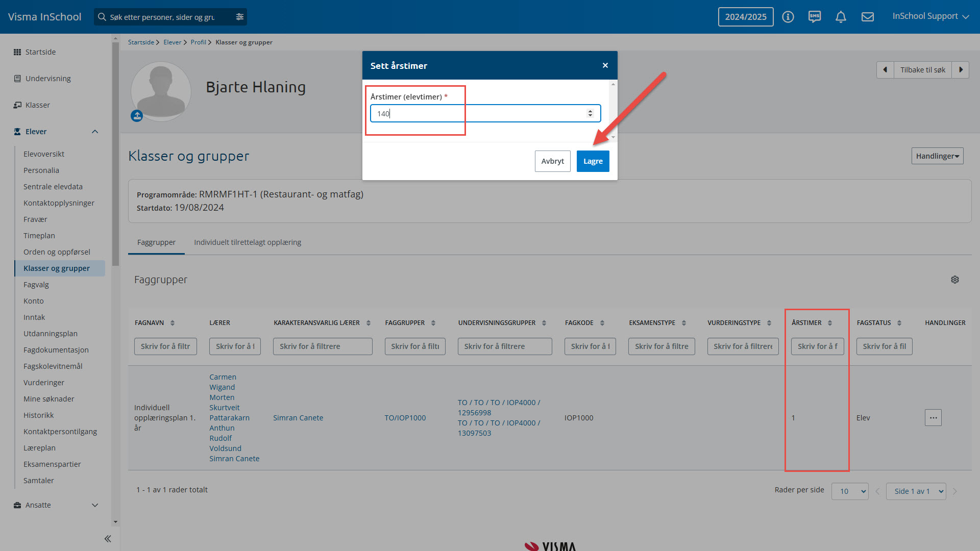Sort table by FAGNAVN column
This screenshot has width=980, height=551.
173,323
